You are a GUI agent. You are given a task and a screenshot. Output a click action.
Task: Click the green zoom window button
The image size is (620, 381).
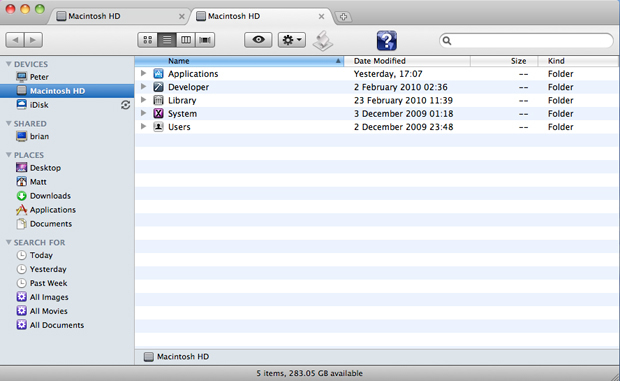coord(40,9)
